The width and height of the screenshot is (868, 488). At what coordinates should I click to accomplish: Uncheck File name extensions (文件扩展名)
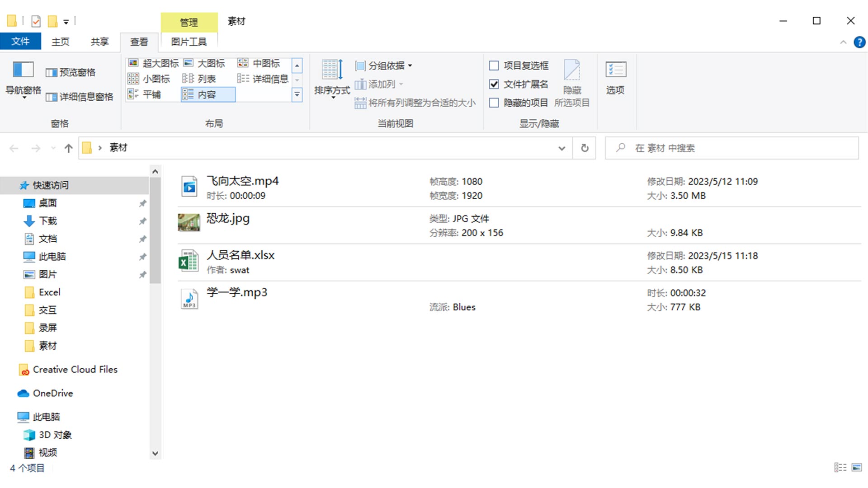[x=494, y=84]
